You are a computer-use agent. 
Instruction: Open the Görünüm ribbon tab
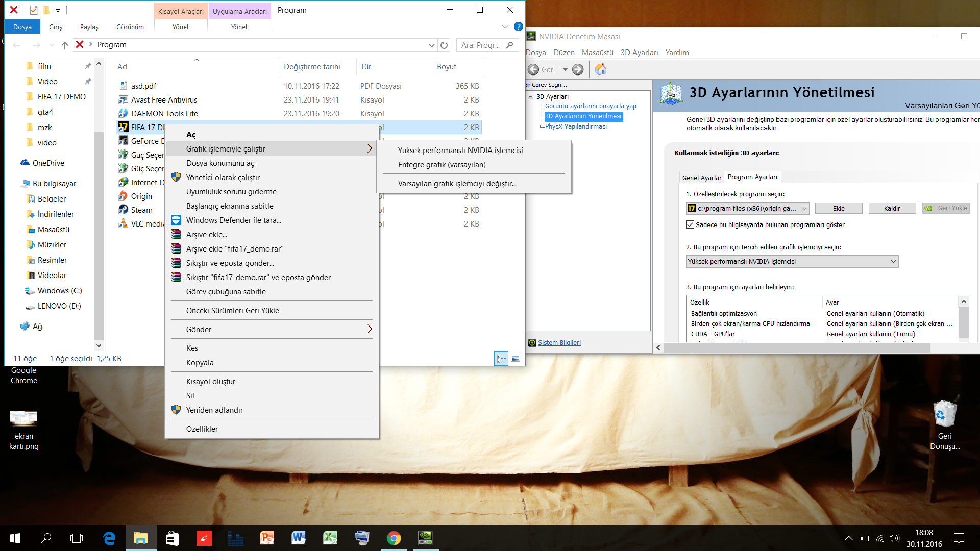(130, 27)
